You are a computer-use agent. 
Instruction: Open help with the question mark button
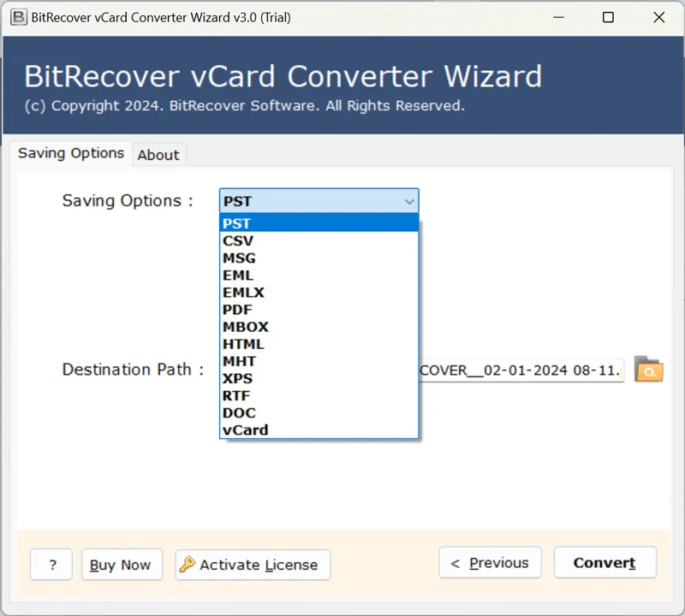pos(53,565)
